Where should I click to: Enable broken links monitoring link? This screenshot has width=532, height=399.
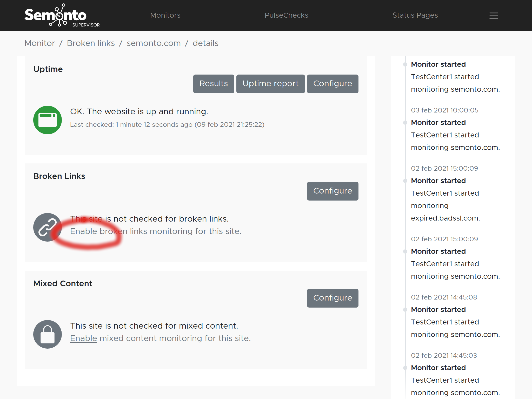coord(83,231)
